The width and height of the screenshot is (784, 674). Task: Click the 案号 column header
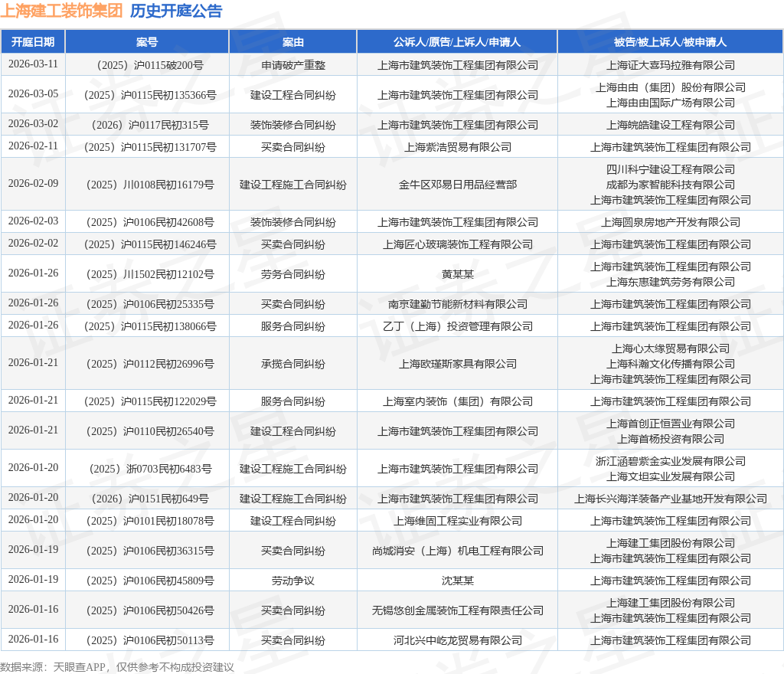pos(147,42)
